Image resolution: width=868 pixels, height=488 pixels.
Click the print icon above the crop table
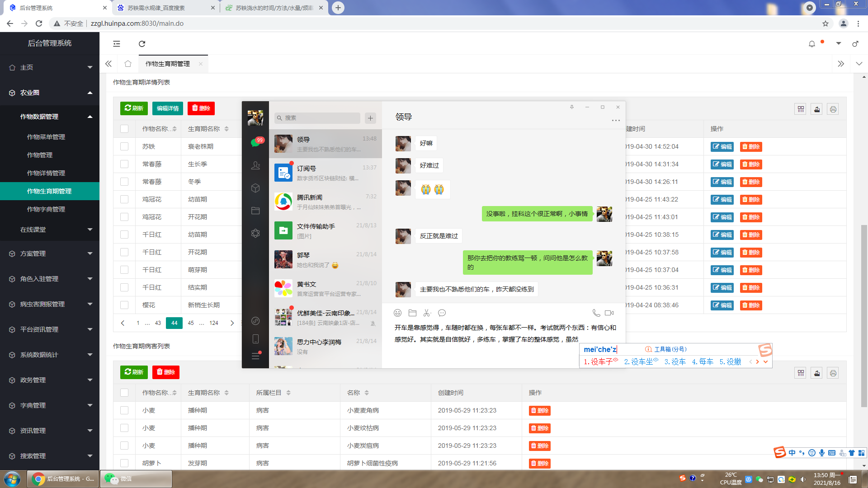click(833, 109)
